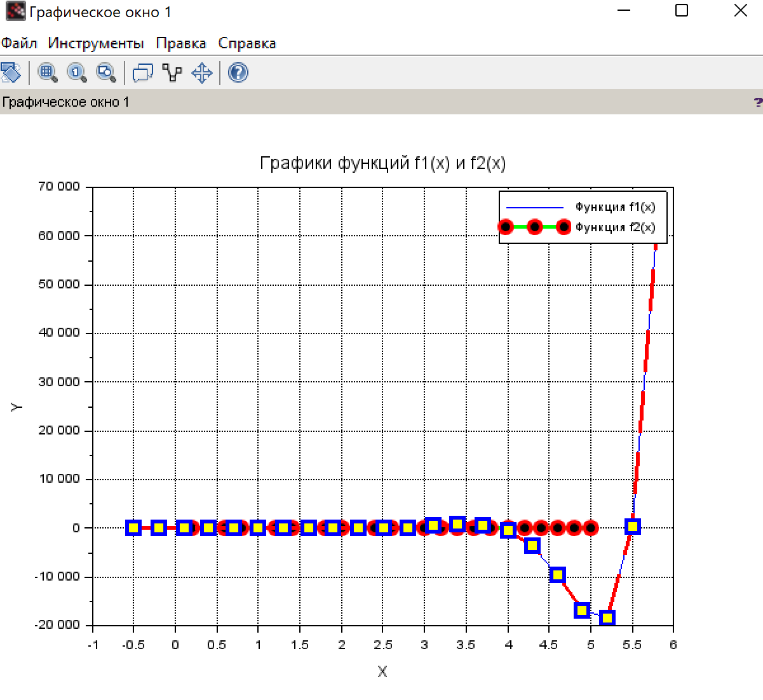Image resolution: width=763 pixels, height=700 pixels.
Task: Click the X axis label
Action: coord(382,671)
